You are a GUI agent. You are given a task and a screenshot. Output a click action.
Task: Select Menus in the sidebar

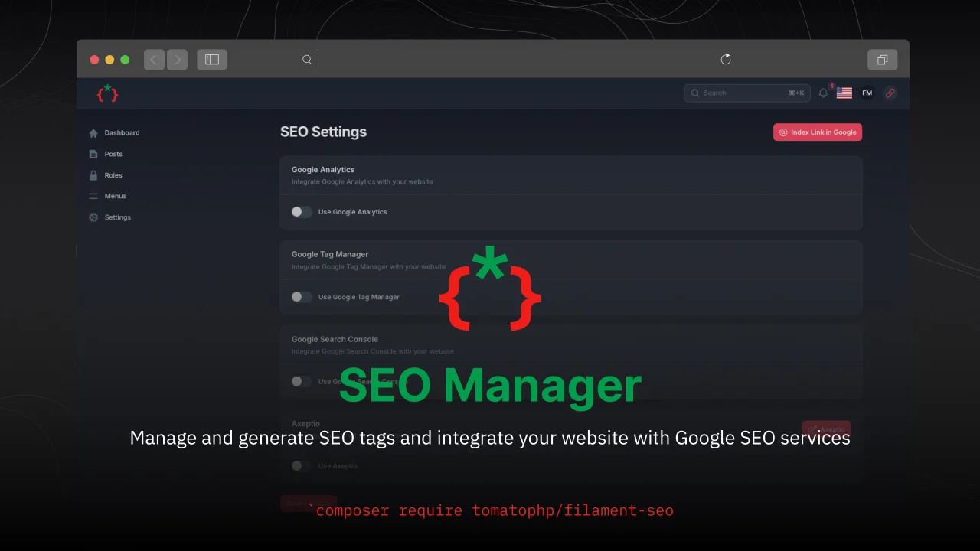(x=115, y=196)
